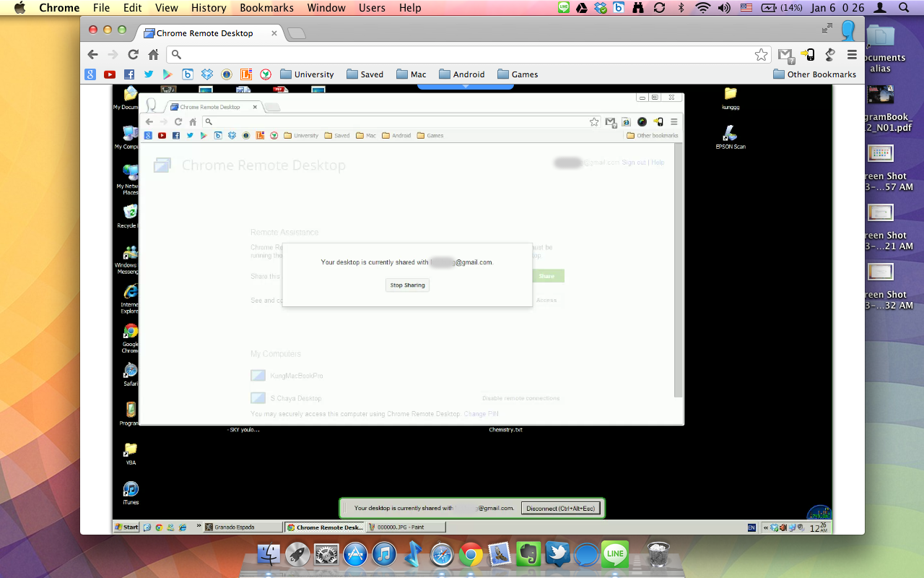Screen dimensions: 924x578
Task: Open Chrome's hamburger settings menu
Action: point(852,54)
